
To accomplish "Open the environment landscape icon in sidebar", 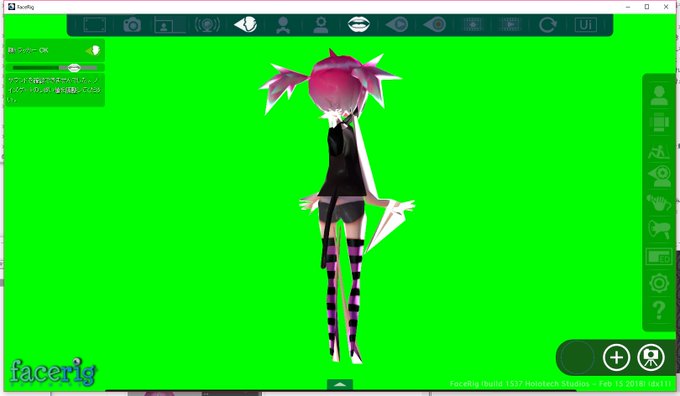I will (659, 151).
